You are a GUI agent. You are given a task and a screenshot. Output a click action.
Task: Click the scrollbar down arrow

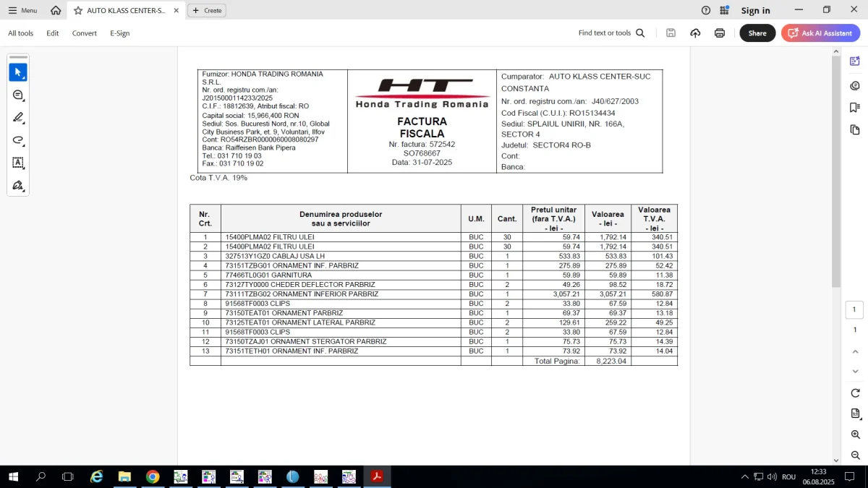[836, 461]
